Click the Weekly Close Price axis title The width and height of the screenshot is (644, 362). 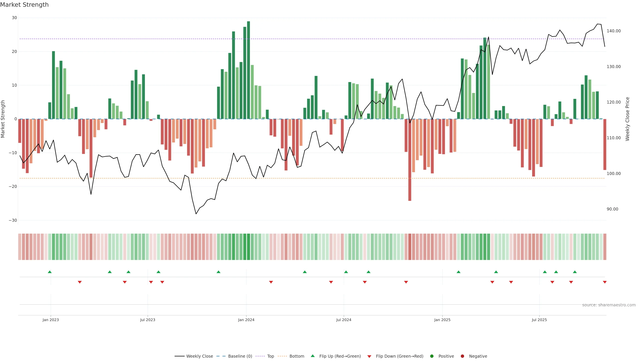[x=628, y=119]
